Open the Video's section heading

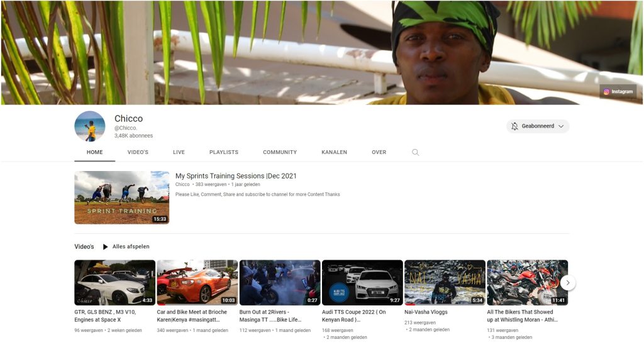(x=84, y=247)
